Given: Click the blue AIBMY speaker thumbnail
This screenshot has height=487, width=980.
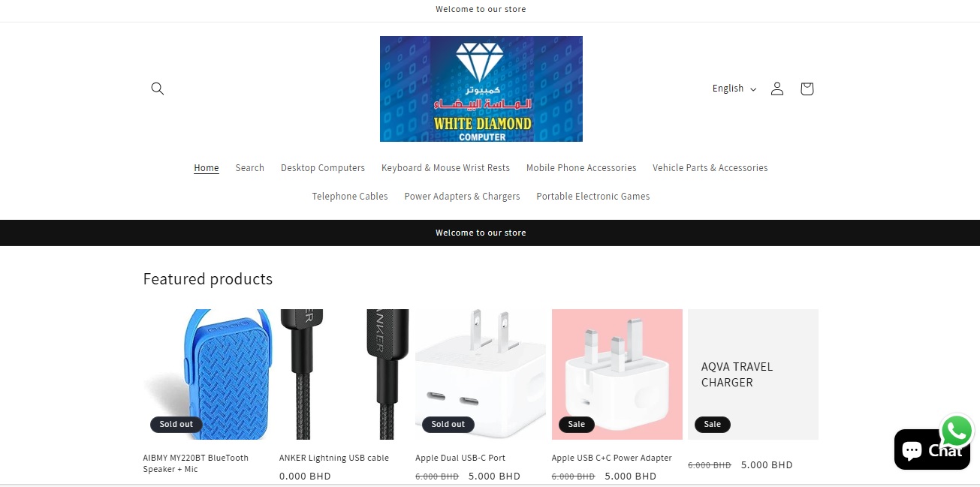Looking at the screenshot, I should point(208,374).
